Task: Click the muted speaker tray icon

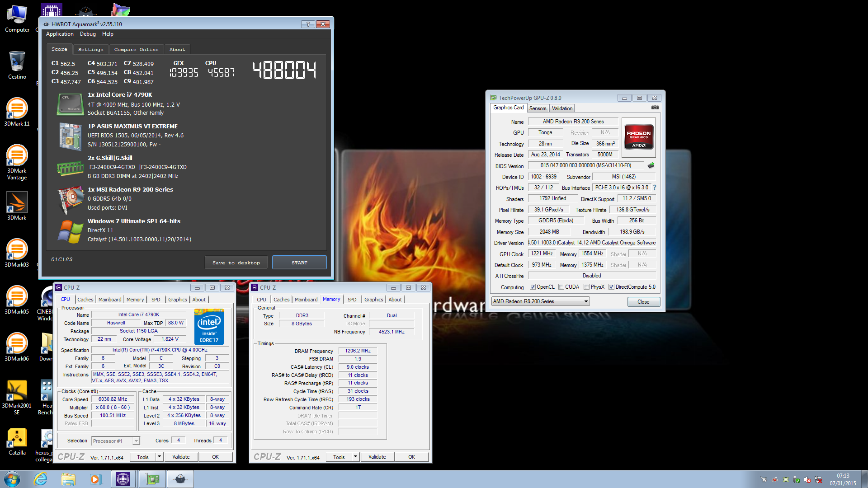Action: click(807, 479)
